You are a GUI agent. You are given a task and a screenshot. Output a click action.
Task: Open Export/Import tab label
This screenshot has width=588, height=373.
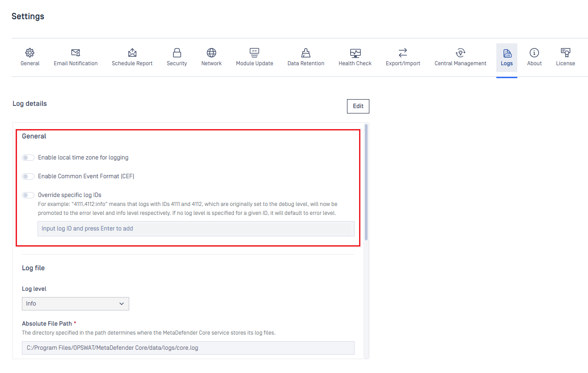[x=403, y=63]
